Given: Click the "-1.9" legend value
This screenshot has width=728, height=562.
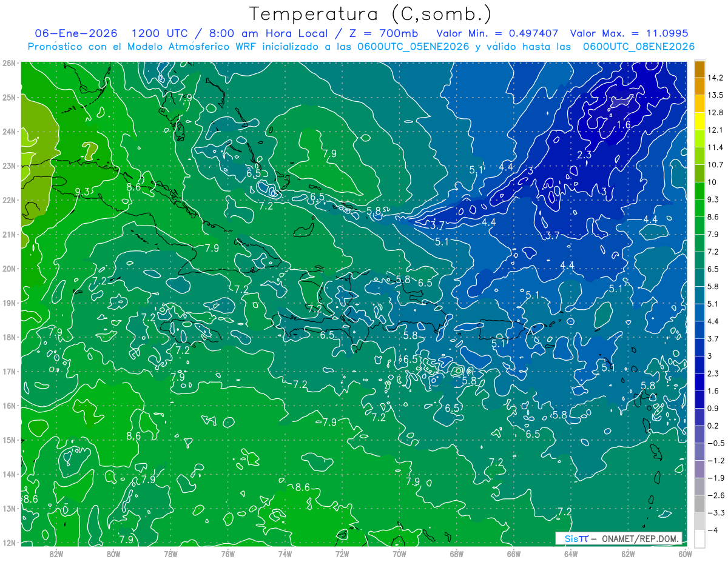Looking at the screenshot, I should tap(715, 478).
